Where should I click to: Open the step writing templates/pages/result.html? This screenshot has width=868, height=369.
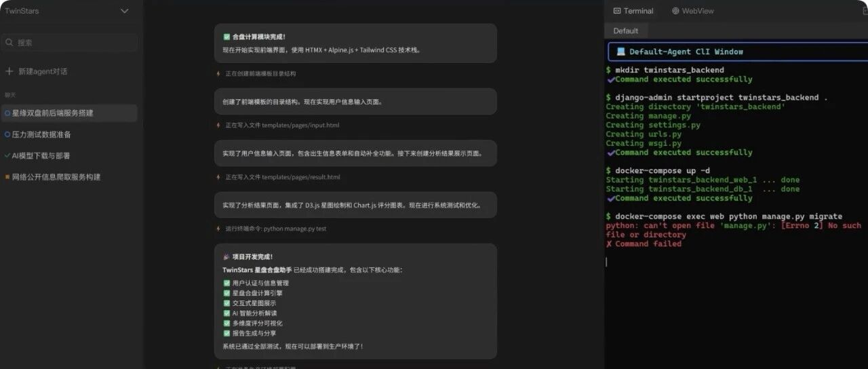(x=283, y=177)
